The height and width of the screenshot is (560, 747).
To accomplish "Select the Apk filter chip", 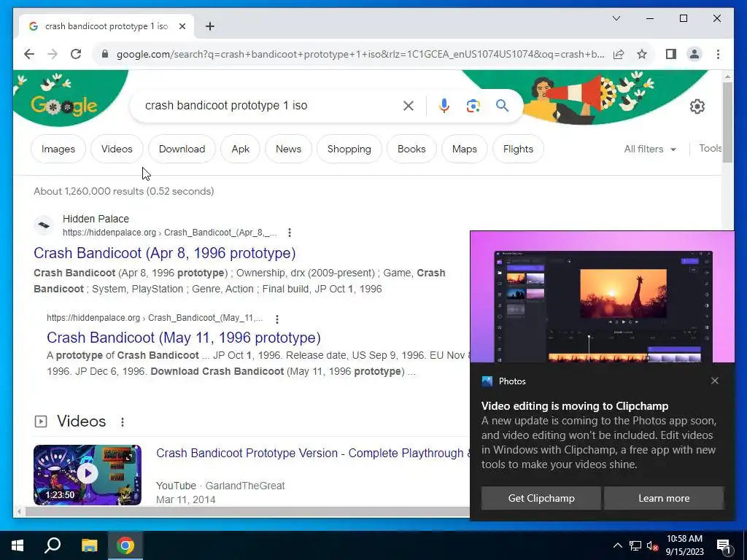I will pos(241,149).
